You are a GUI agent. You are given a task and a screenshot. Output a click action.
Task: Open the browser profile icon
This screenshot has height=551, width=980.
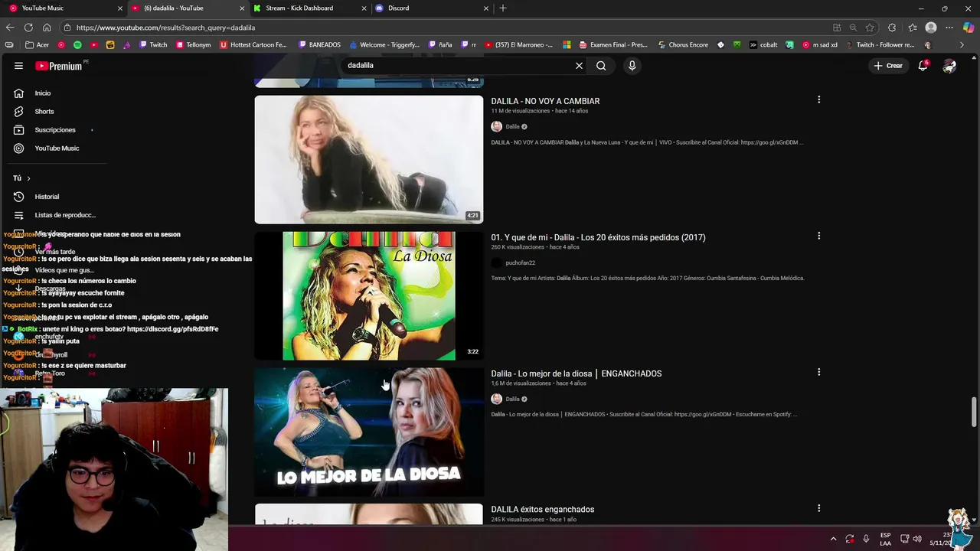pos(931,28)
